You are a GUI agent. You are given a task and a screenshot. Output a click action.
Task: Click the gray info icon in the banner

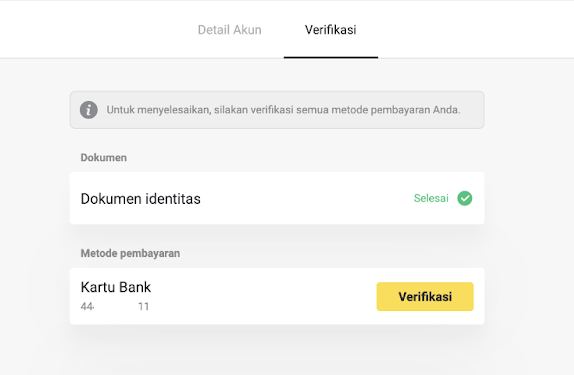(89, 110)
